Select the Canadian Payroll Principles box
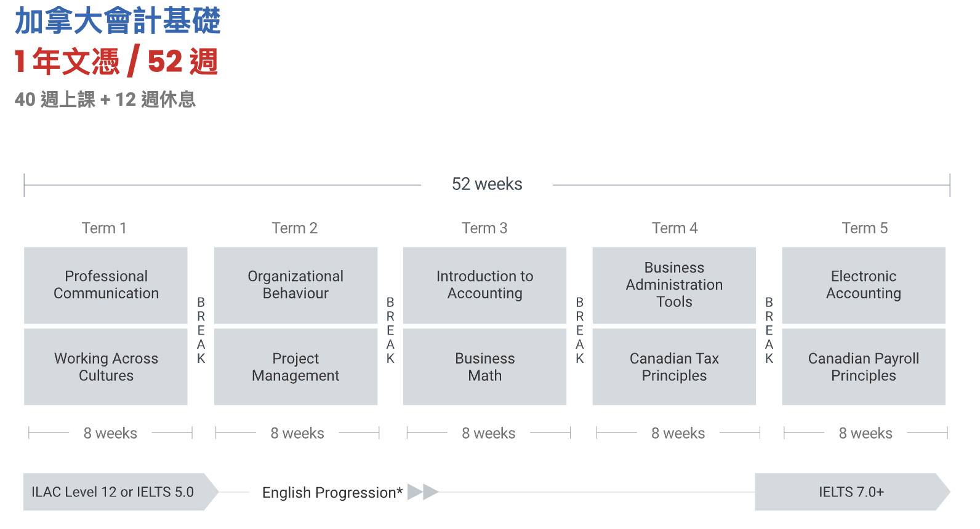The image size is (980, 529). tap(864, 367)
